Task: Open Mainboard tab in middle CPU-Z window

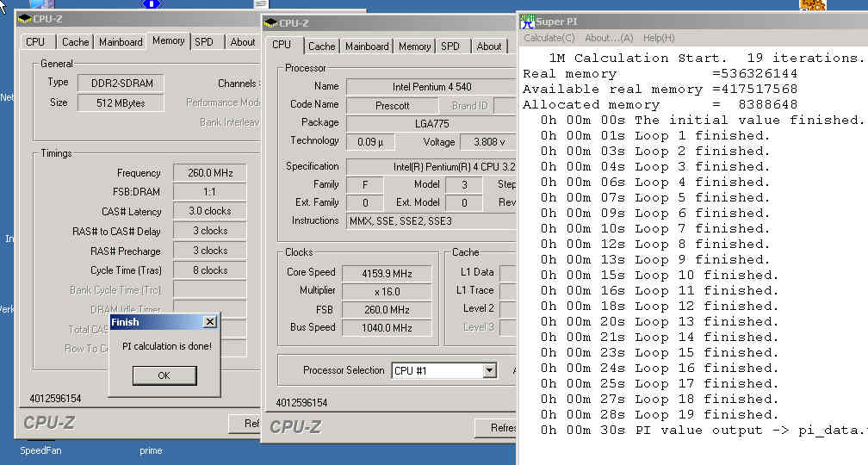Action: point(367,46)
